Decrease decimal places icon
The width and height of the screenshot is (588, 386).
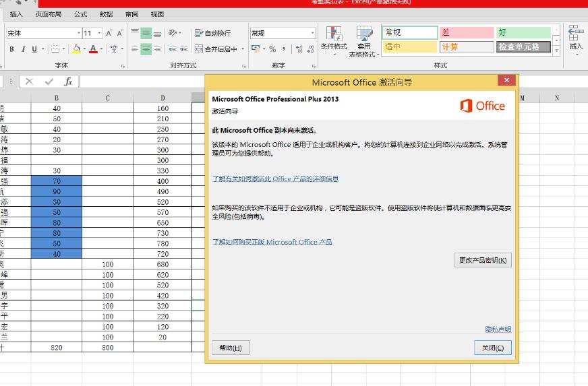(x=310, y=49)
